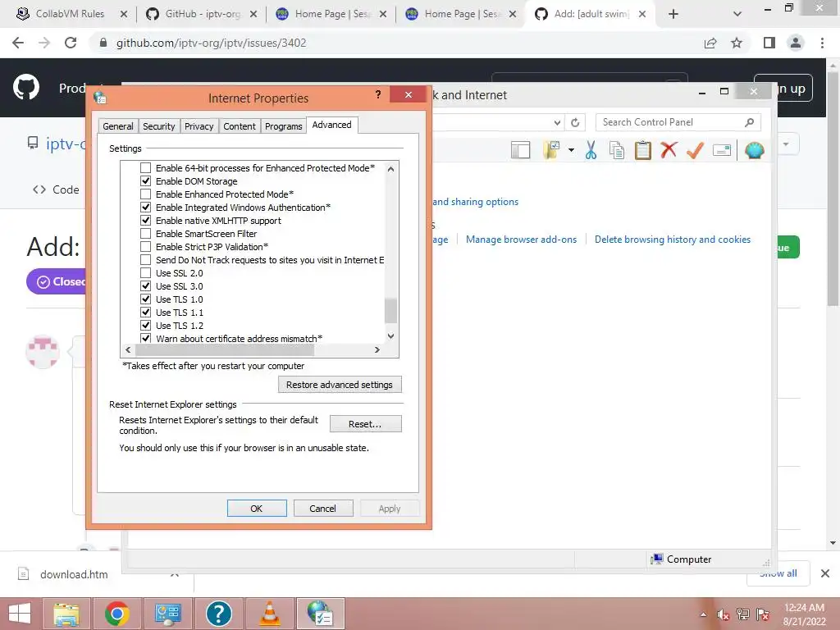The width and height of the screenshot is (840, 630).
Task: Click settings list scroll down arrow
Action: coord(391,336)
